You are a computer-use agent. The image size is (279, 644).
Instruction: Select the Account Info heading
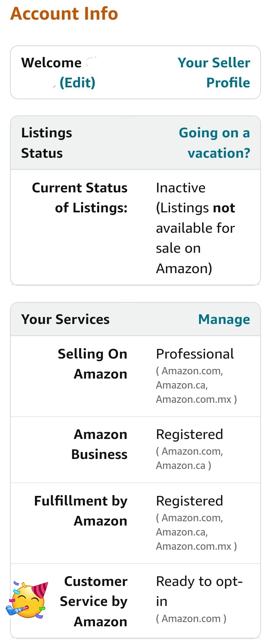click(x=64, y=13)
